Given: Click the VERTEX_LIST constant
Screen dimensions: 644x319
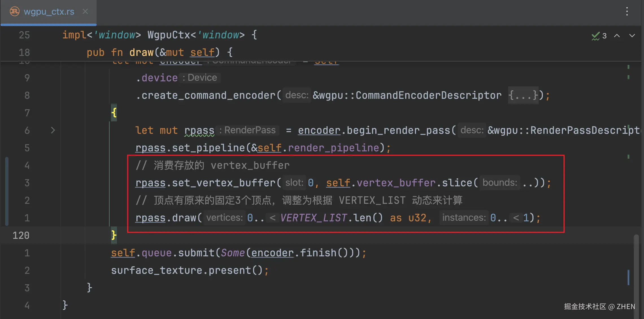Looking at the screenshot, I should (x=314, y=218).
